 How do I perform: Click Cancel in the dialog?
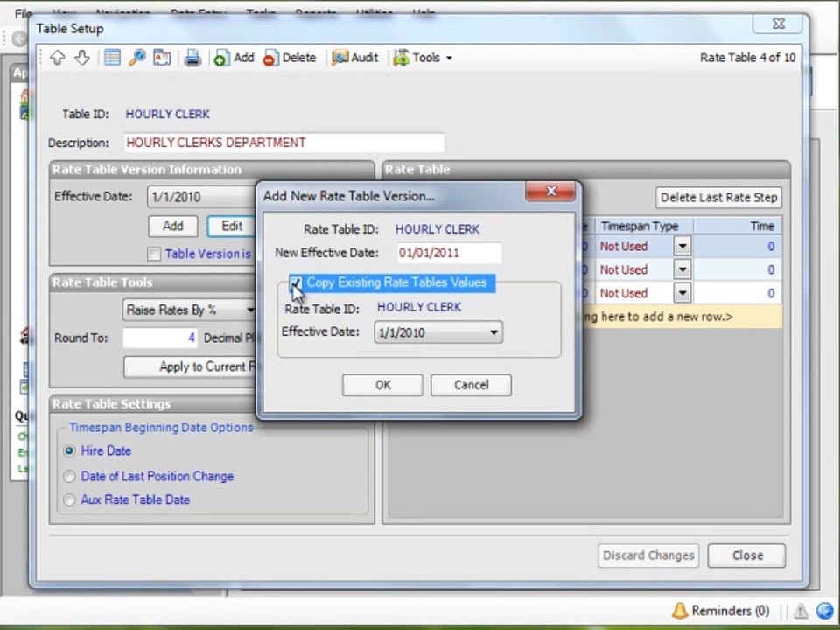coord(471,385)
